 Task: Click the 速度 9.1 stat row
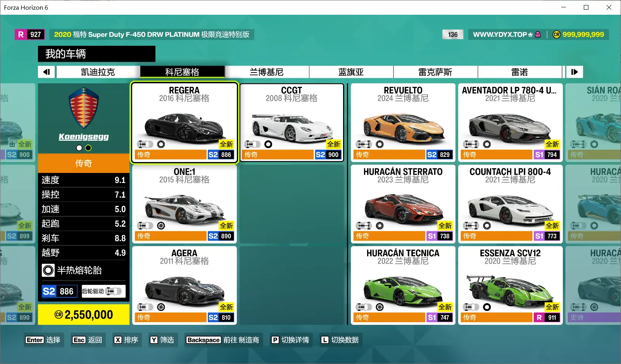click(84, 180)
